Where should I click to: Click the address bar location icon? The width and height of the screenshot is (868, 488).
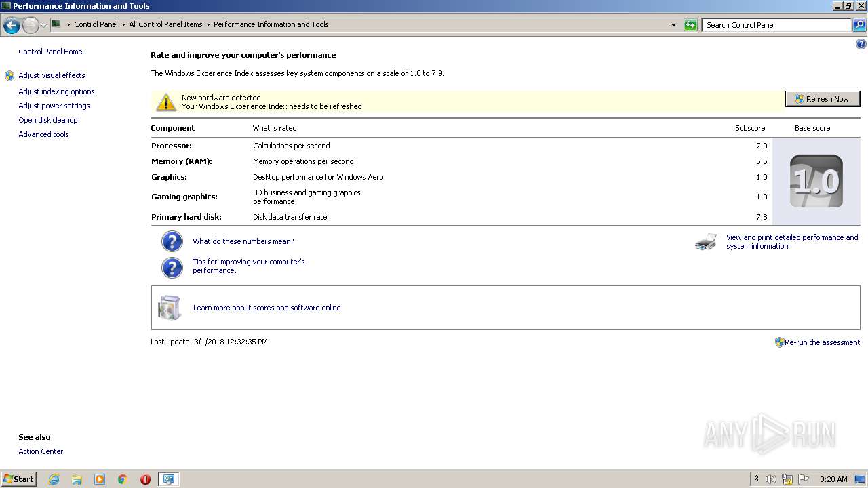pyautogui.click(x=56, y=24)
